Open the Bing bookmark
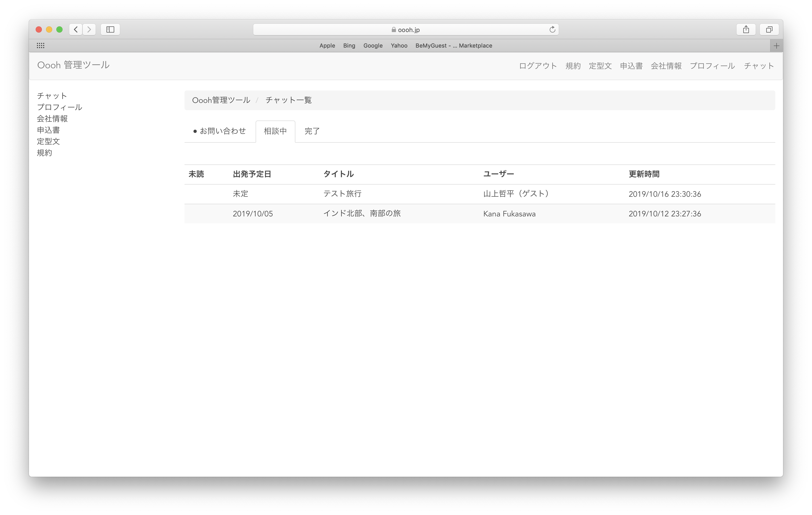This screenshot has width=812, height=515. pos(349,46)
